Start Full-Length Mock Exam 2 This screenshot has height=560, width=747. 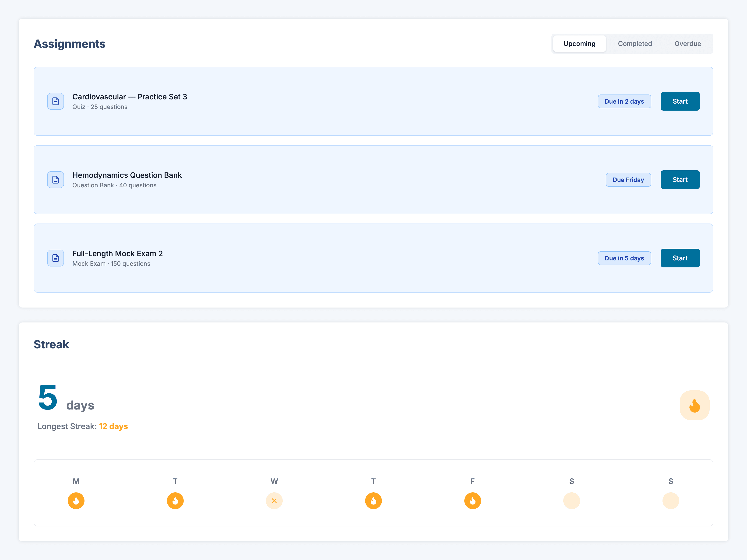pyautogui.click(x=680, y=258)
